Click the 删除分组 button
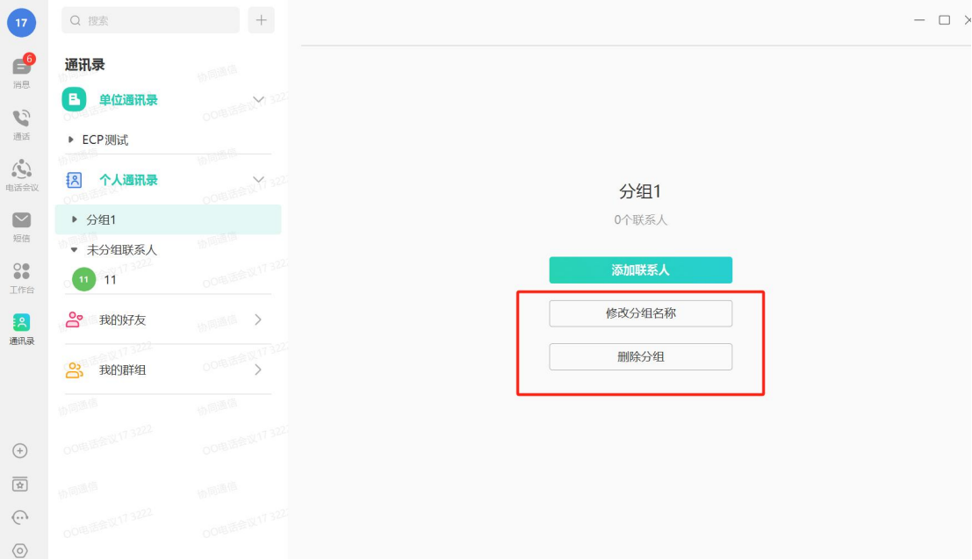The height and width of the screenshot is (560, 972). (640, 356)
